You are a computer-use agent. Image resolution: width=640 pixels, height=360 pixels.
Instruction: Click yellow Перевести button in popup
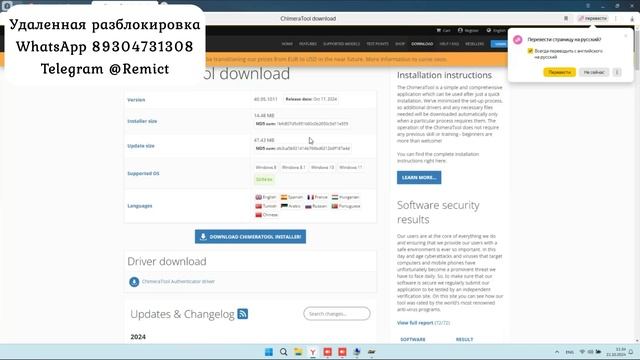[559, 72]
